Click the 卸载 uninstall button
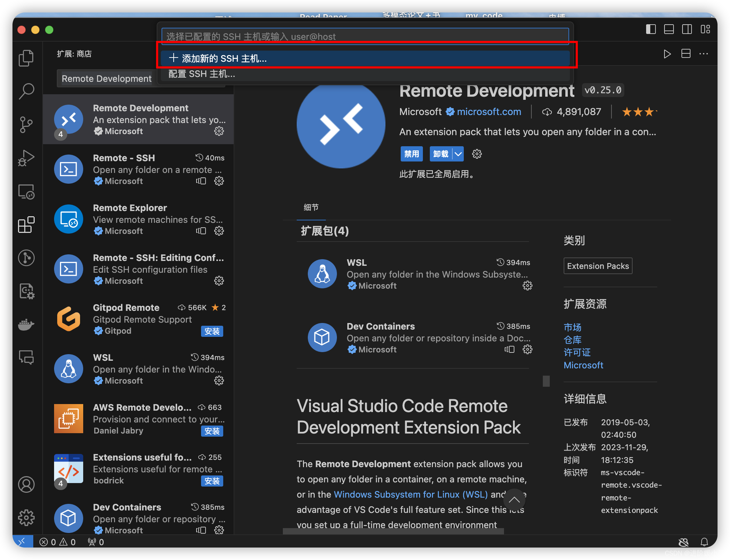 (x=441, y=154)
